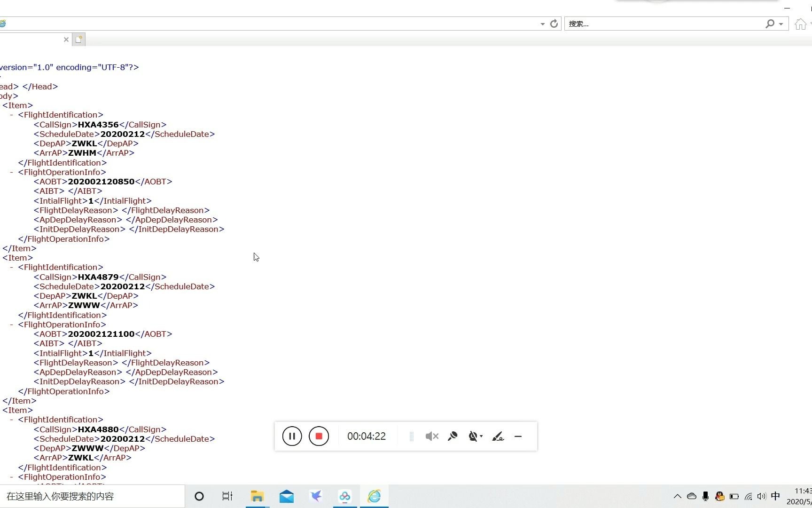812x508 pixels.
Task: Open the disabled webcam dropdown in recorder
Action: click(x=476, y=437)
